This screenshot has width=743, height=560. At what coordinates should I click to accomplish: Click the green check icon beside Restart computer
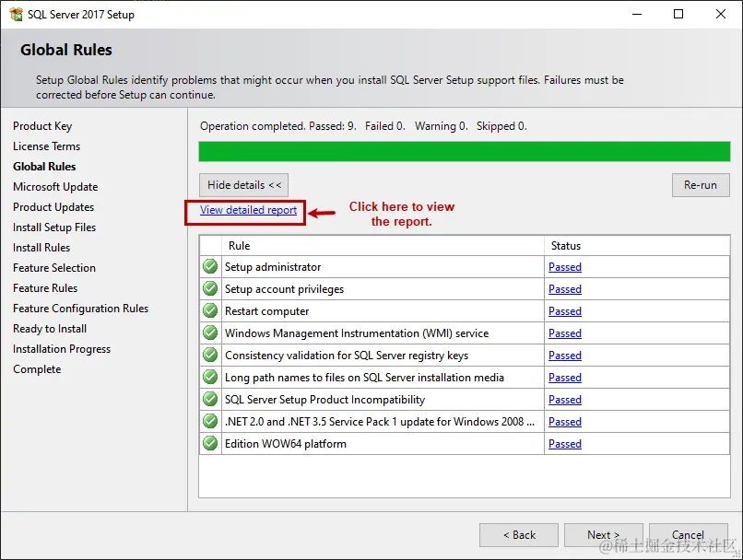210,311
